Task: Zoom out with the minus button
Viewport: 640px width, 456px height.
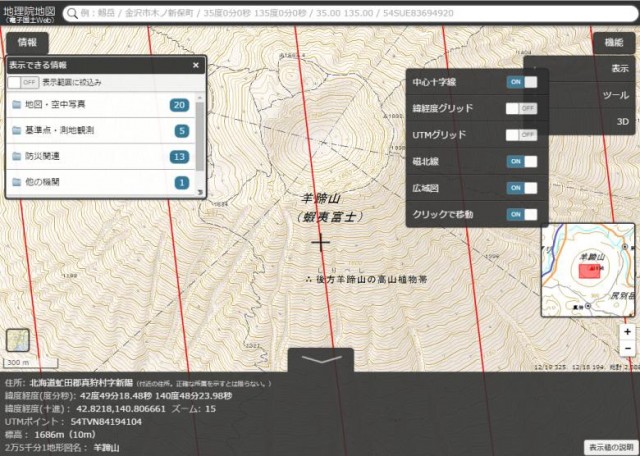Action: [x=627, y=349]
